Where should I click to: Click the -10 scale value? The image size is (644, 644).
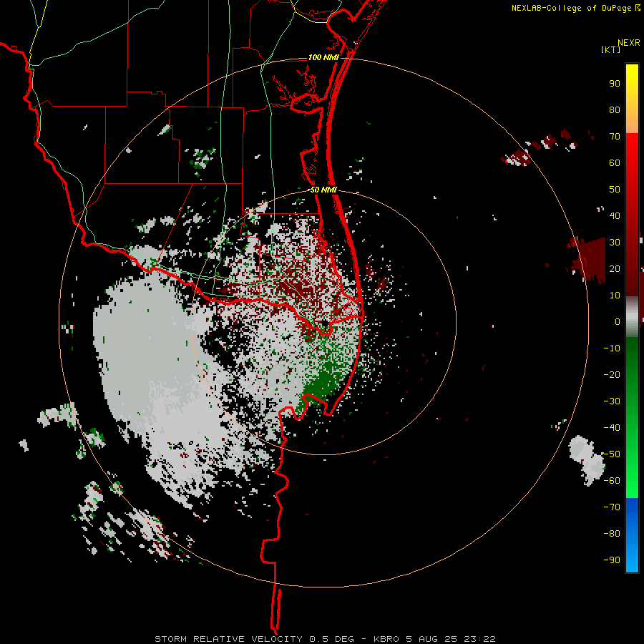click(612, 348)
